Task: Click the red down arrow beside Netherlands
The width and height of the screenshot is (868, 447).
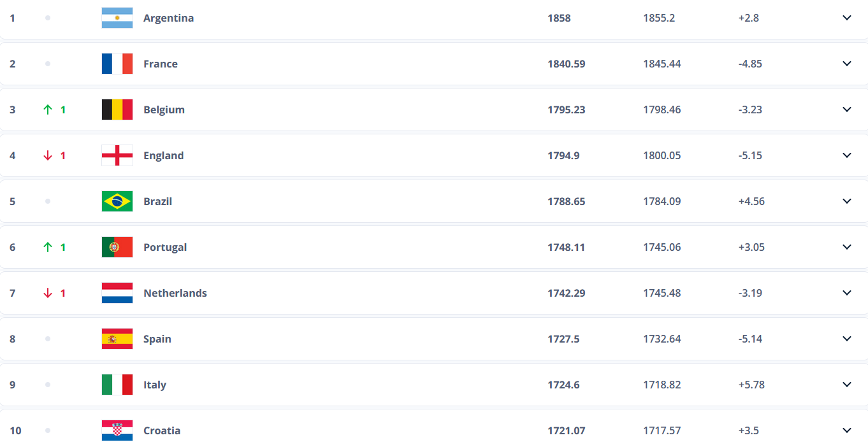Action: pyautogui.click(x=48, y=293)
